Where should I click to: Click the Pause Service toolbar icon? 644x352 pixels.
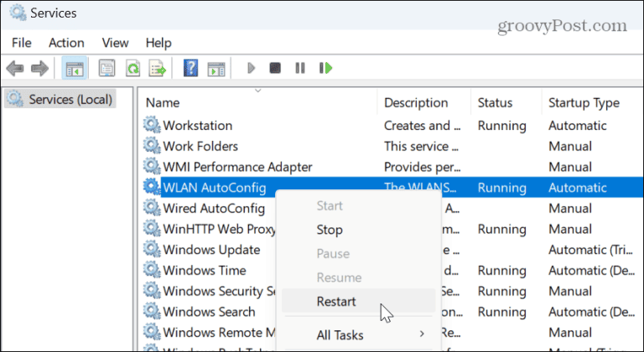pyautogui.click(x=300, y=68)
